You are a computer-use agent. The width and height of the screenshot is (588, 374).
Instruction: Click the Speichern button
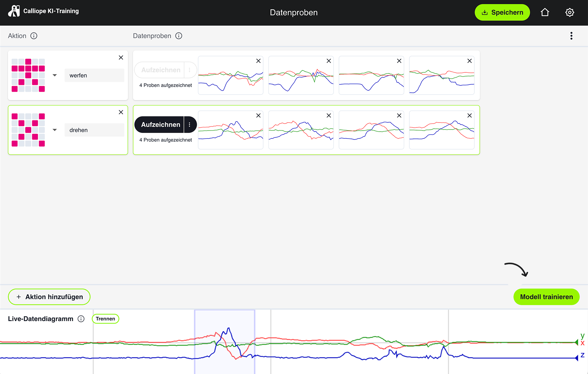coord(502,12)
